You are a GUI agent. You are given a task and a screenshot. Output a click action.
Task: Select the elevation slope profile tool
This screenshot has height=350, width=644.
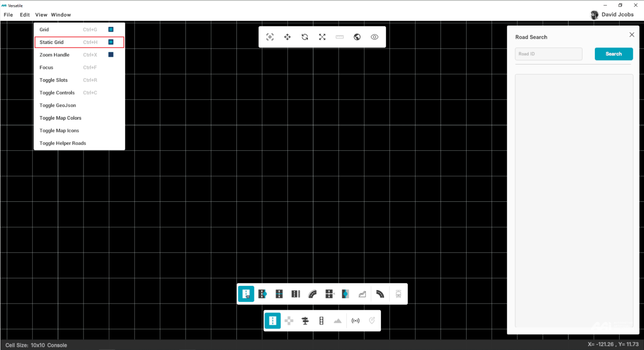(x=362, y=294)
